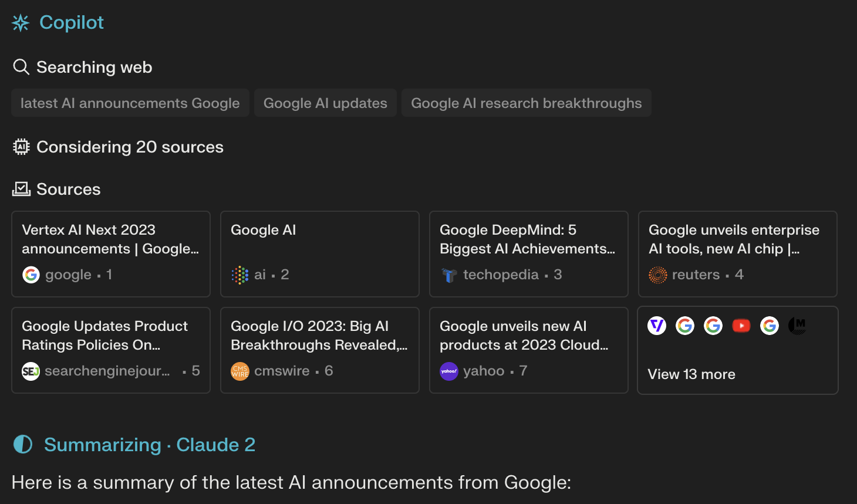Click the "reuters" source name
The image size is (857, 504).
(x=696, y=275)
